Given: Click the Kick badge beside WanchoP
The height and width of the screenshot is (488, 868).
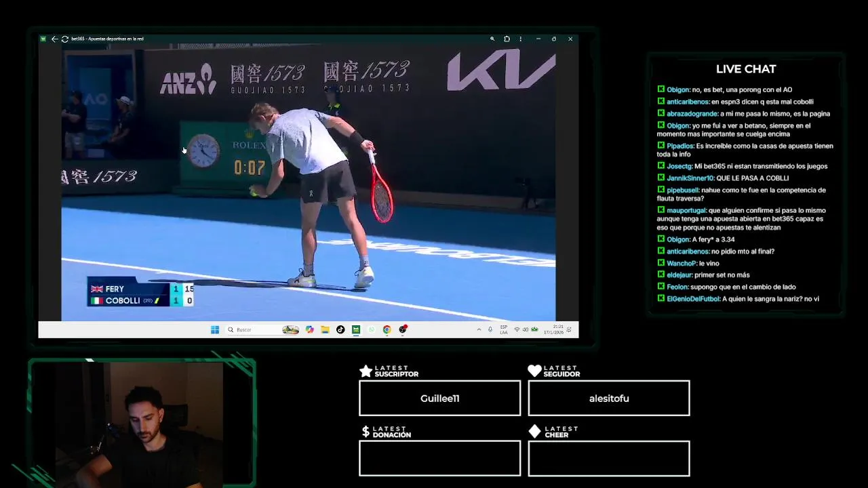Looking at the screenshot, I should point(660,263).
